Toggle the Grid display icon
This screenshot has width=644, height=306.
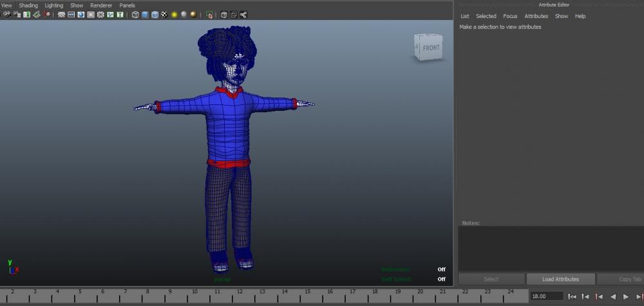point(61,14)
